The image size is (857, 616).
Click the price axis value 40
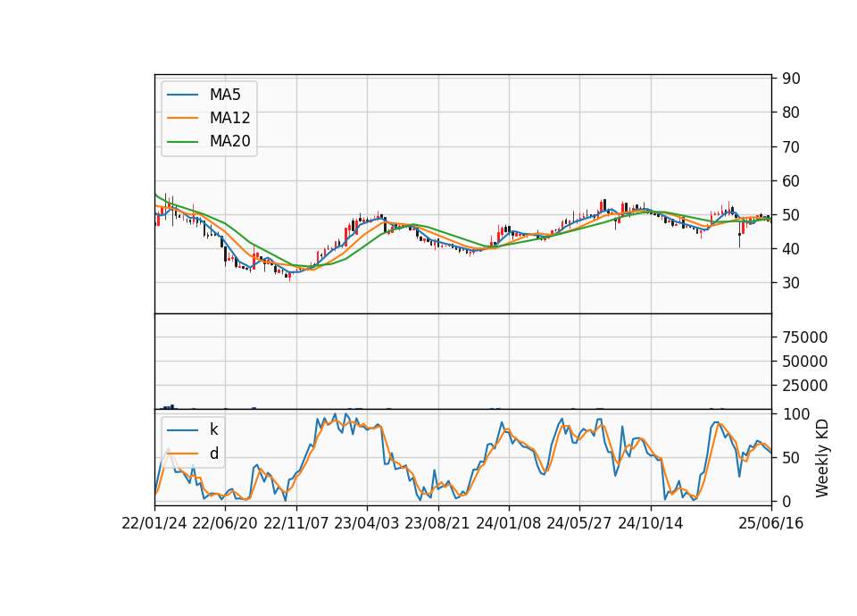(791, 249)
